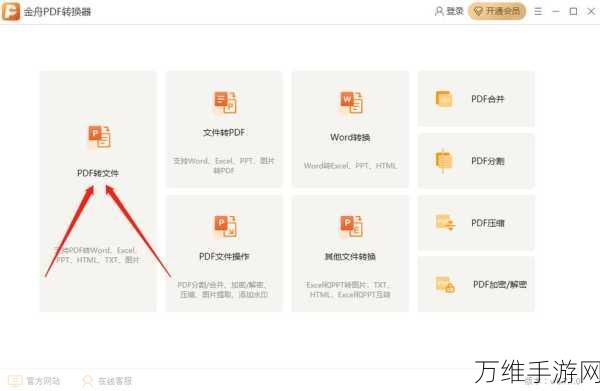Viewport: 600px width, 391px height.
Task: Click the PDF转文件 label
Action: point(98,173)
